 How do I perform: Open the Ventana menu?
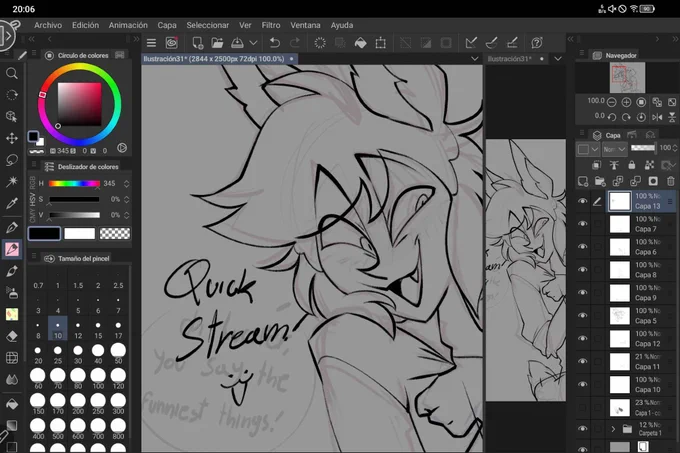click(x=305, y=25)
